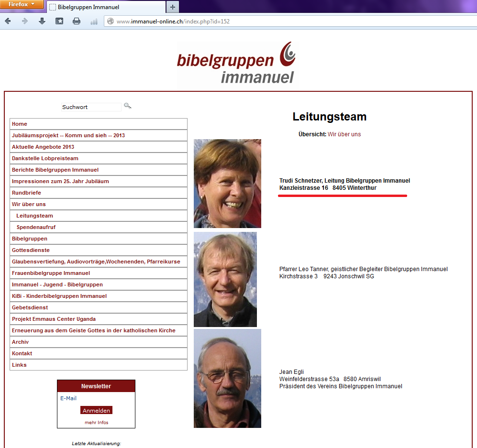Follow the 'Wir über uns' overview link
This screenshot has height=448, width=477.
(344, 134)
